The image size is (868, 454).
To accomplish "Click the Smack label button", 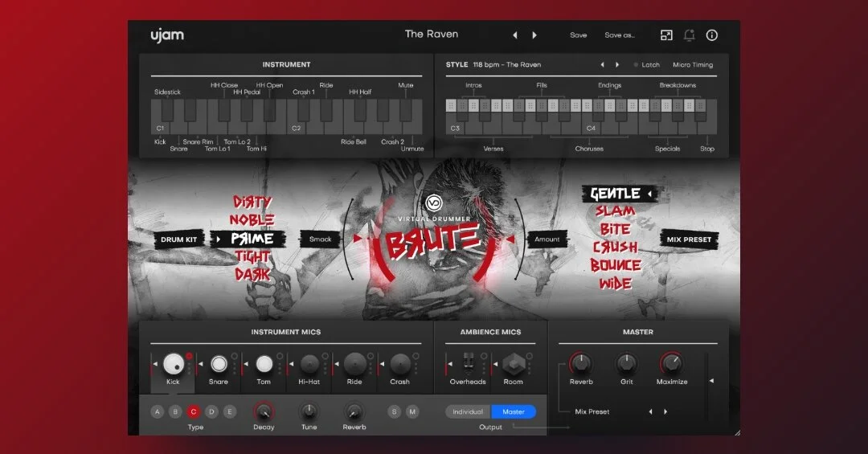I will [x=320, y=239].
